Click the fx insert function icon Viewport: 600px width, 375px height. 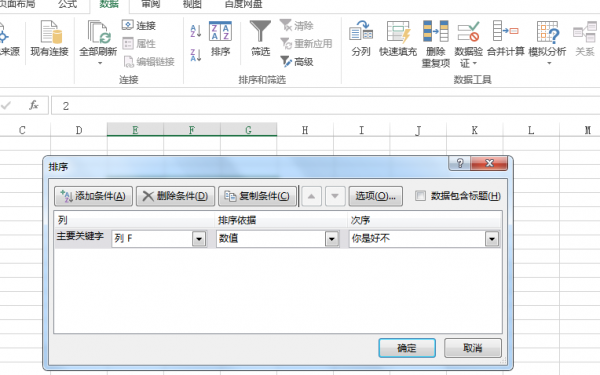pos(34,105)
